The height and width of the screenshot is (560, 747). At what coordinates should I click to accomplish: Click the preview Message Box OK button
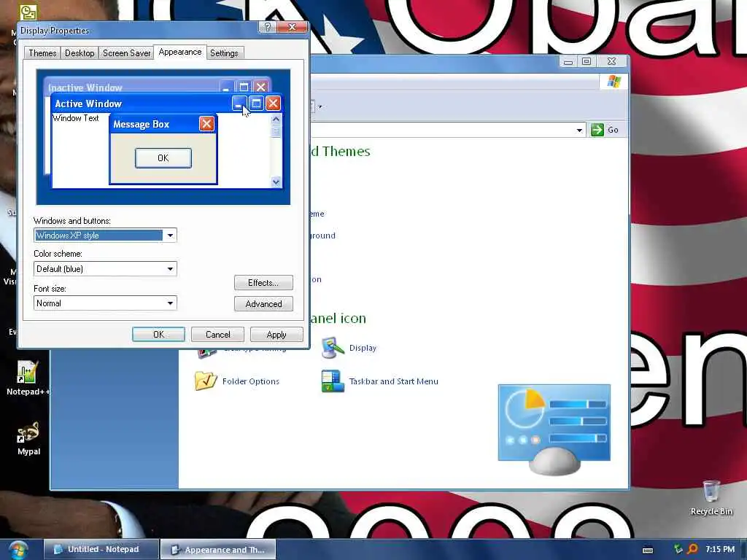click(x=163, y=158)
